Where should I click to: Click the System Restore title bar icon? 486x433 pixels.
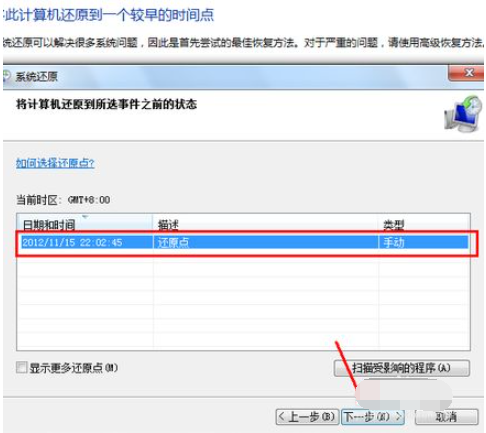[7, 77]
